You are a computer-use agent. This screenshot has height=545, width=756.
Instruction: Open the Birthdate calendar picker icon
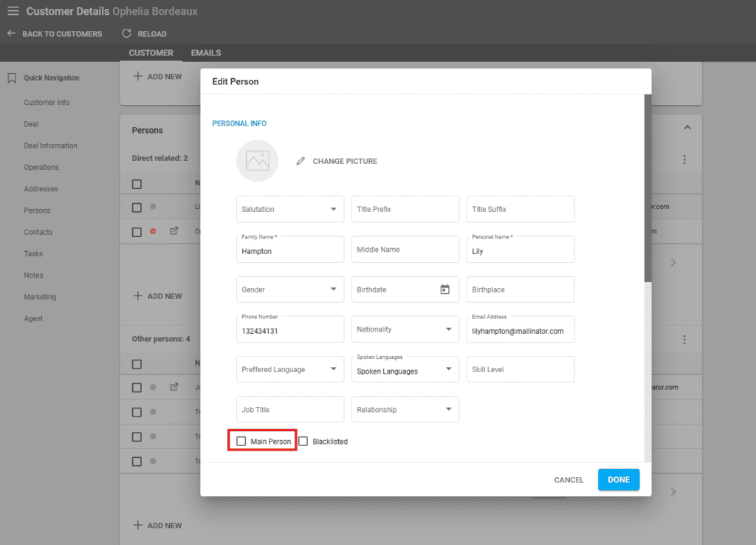coord(444,289)
